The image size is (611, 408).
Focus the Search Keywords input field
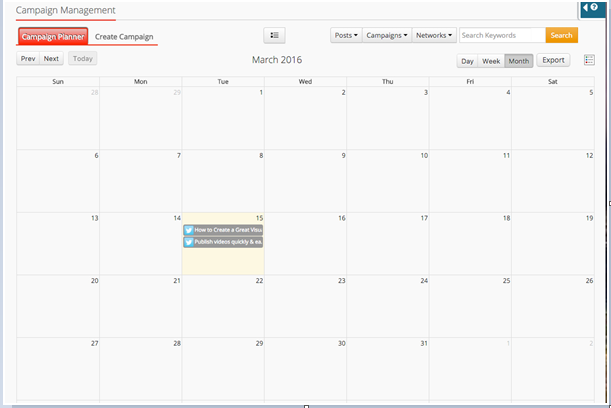[x=501, y=35]
